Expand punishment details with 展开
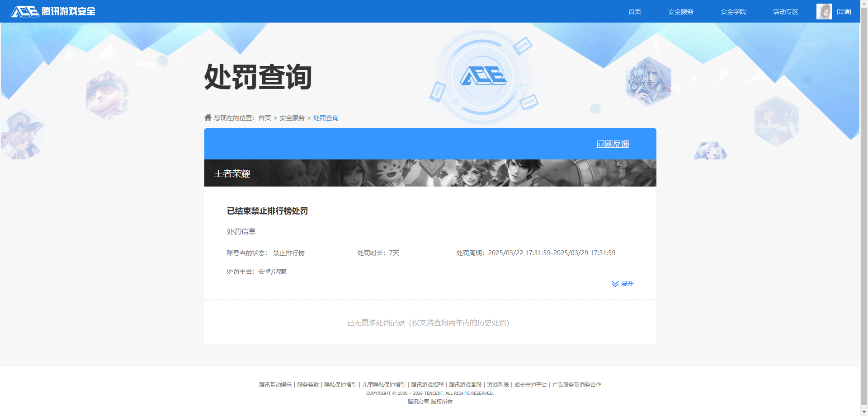Image resolution: width=868 pixels, height=416 pixels. pyautogui.click(x=623, y=284)
